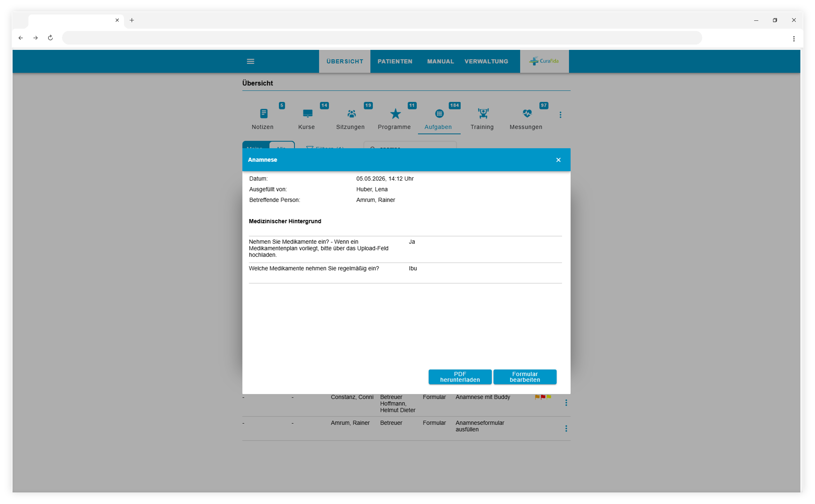The width and height of the screenshot is (815, 504).
Task: Go forward in browser history
Action: [x=35, y=38]
